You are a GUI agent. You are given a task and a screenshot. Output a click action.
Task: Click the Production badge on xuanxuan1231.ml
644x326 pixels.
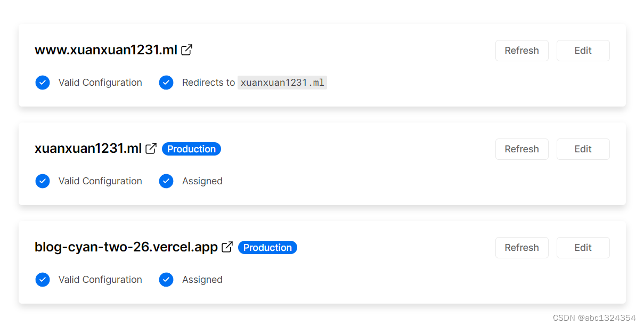[x=191, y=149]
